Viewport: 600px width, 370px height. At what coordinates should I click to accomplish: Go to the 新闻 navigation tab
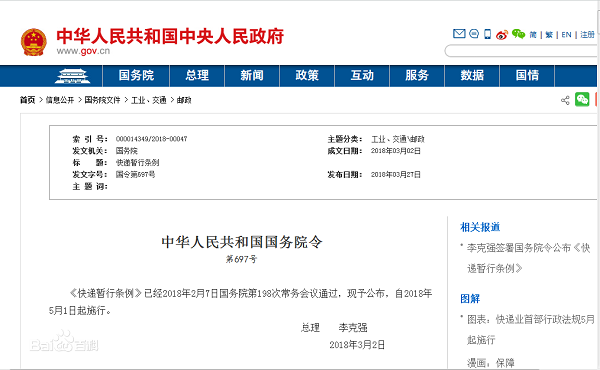(x=252, y=75)
